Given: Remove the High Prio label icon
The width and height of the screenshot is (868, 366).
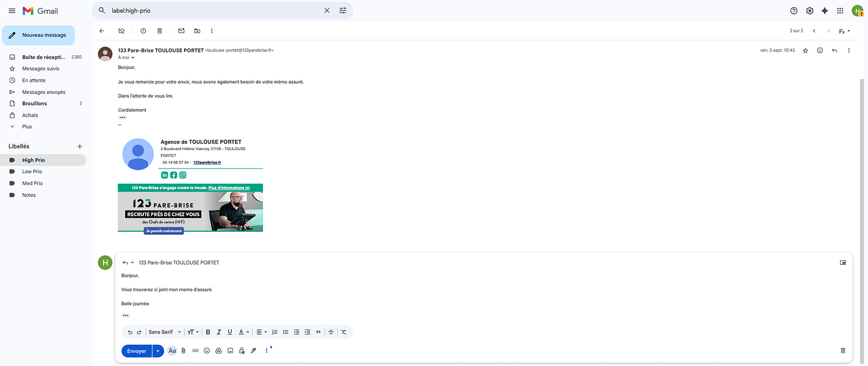Looking at the screenshot, I should (x=121, y=30).
